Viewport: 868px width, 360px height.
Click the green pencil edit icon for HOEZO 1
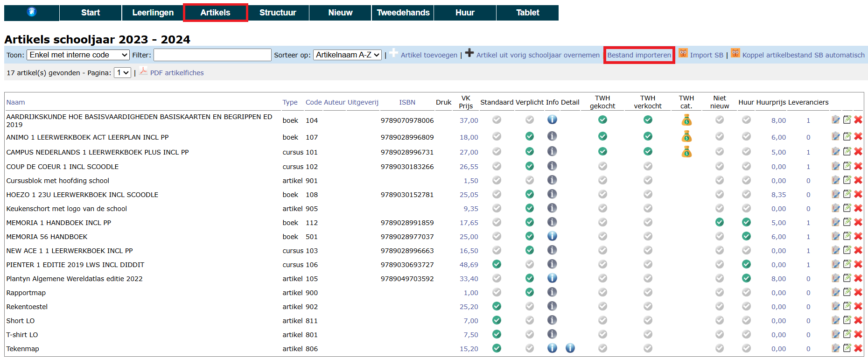847,194
